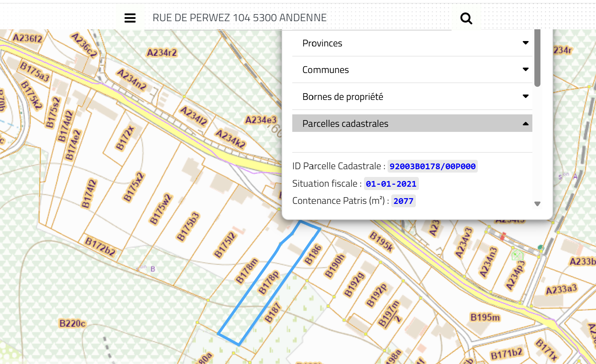Click the Situation fiscale date 01-01-2021
Screen dimensions: 596x364
[391, 184]
